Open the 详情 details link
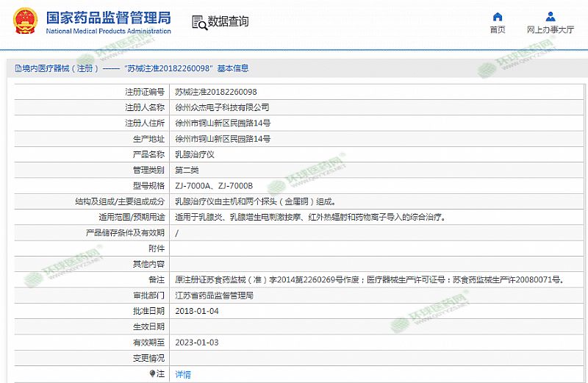 183,374
